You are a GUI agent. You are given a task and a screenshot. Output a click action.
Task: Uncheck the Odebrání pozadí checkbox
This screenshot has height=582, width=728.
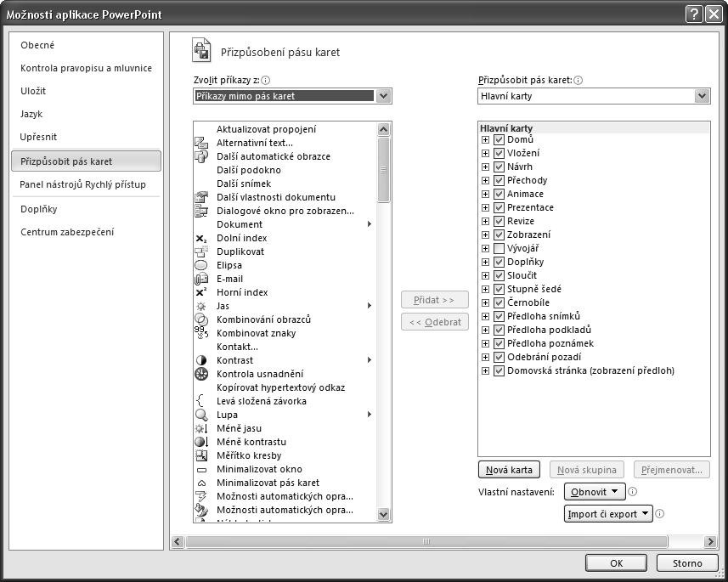pyautogui.click(x=499, y=357)
